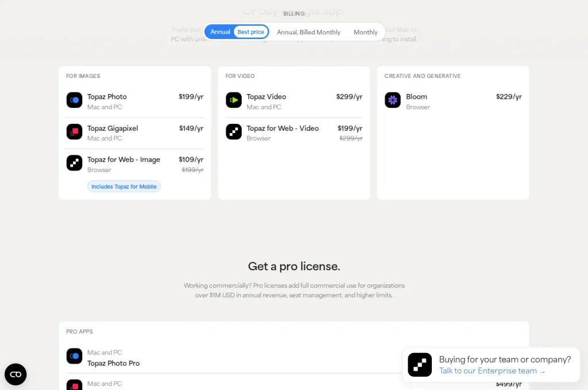The height and width of the screenshot is (390, 588).
Task: Click the Topaz Gigapixel app icon
Action: tap(74, 131)
